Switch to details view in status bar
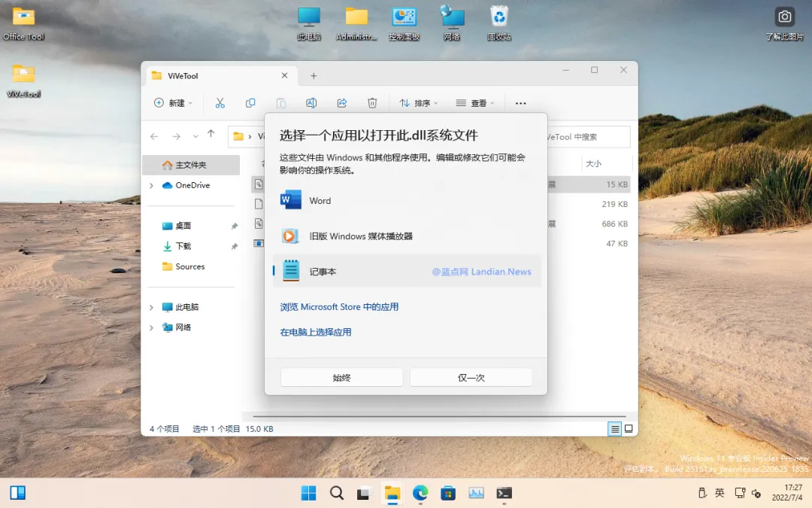Viewport: 812px width, 508px height. [614, 428]
